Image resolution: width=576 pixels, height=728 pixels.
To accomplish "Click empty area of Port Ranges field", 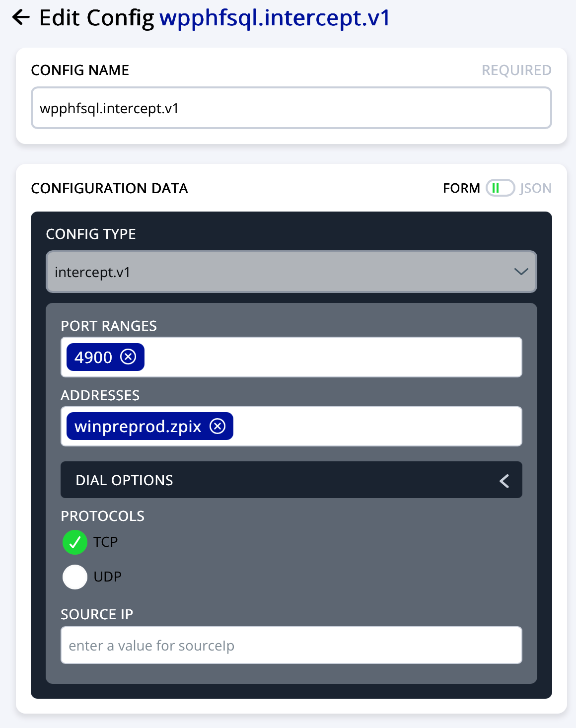I will click(x=333, y=357).
